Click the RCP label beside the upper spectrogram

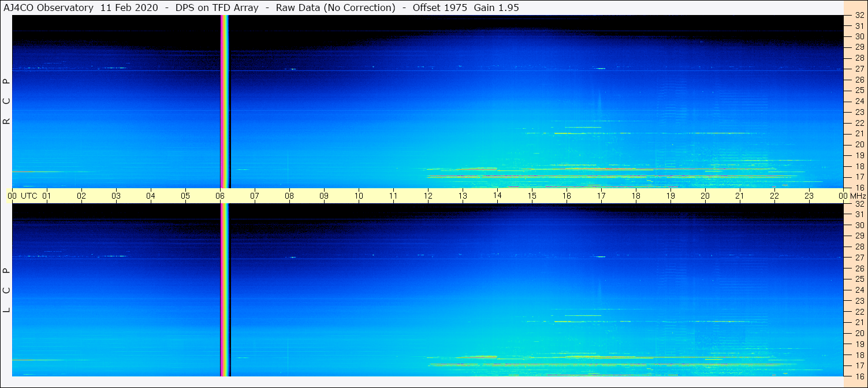pyautogui.click(x=6, y=101)
